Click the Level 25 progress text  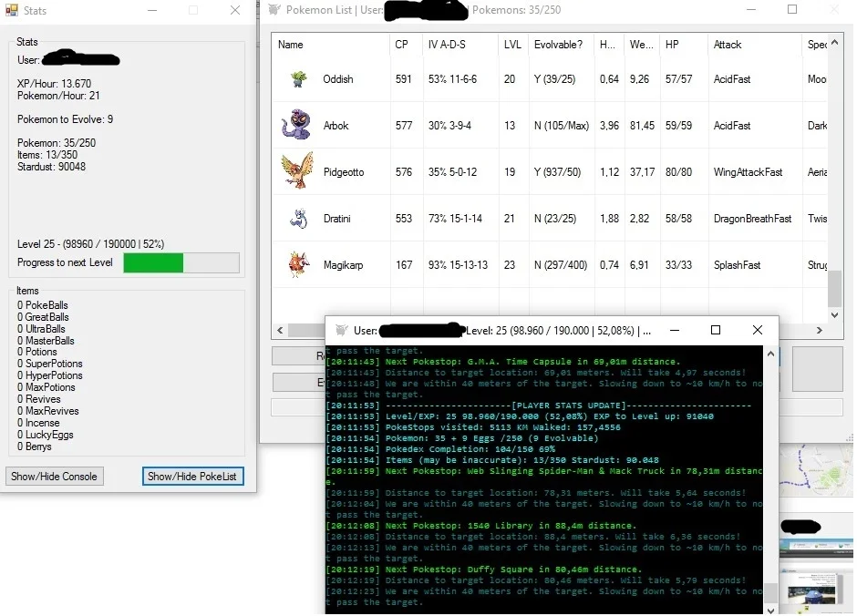(91, 244)
